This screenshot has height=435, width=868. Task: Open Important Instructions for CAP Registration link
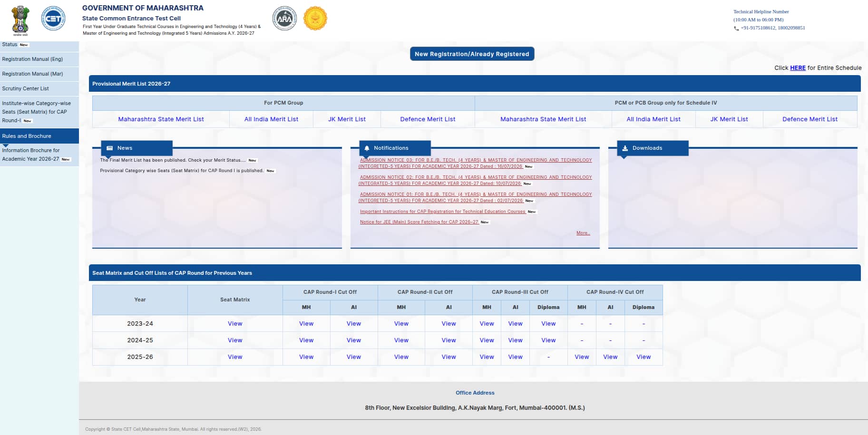point(442,212)
